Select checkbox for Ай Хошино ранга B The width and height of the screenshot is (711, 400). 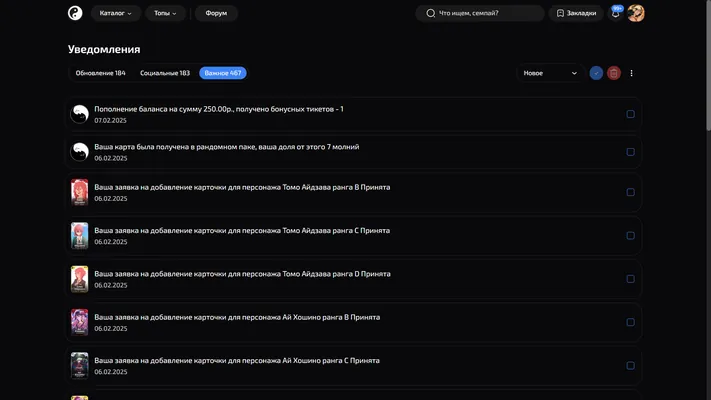630,322
